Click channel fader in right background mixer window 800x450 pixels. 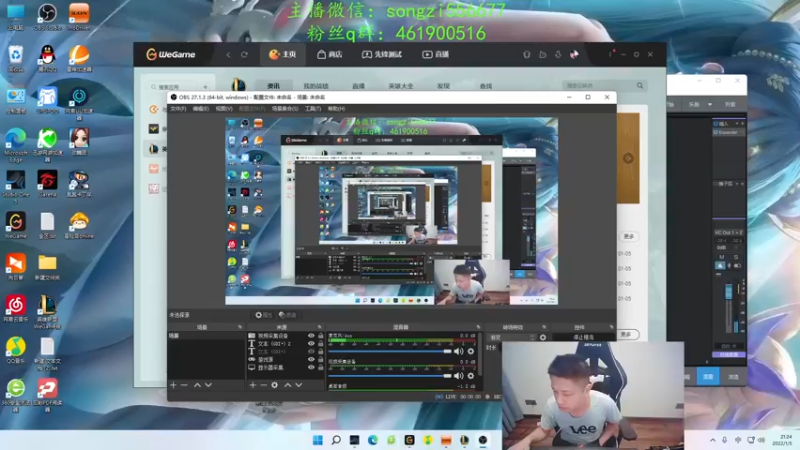729,291
